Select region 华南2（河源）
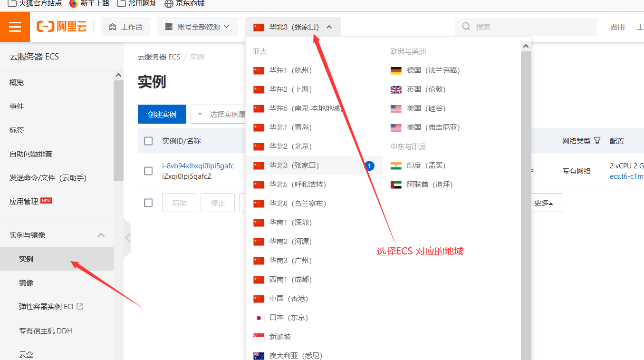The image size is (644, 360). tap(314, 242)
